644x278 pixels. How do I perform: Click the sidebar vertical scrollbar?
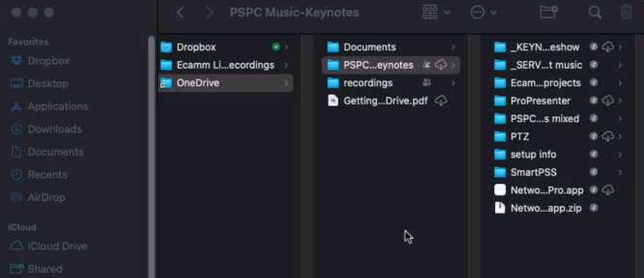pyautogui.click(x=151, y=156)
